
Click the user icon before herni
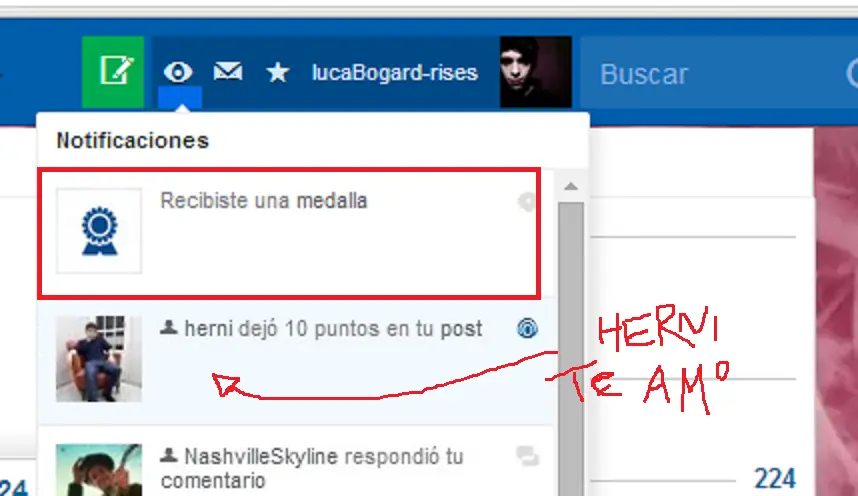click(x=169, y=327)
